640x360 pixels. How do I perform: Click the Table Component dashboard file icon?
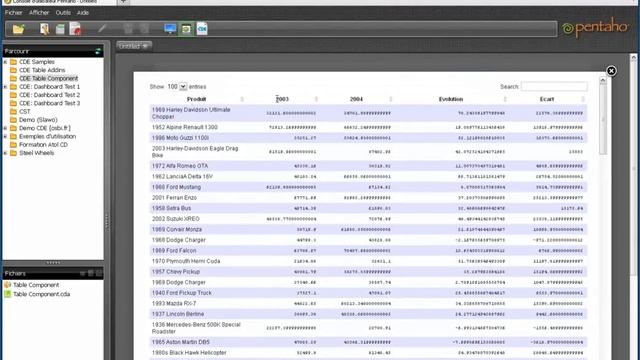[7, 285]
